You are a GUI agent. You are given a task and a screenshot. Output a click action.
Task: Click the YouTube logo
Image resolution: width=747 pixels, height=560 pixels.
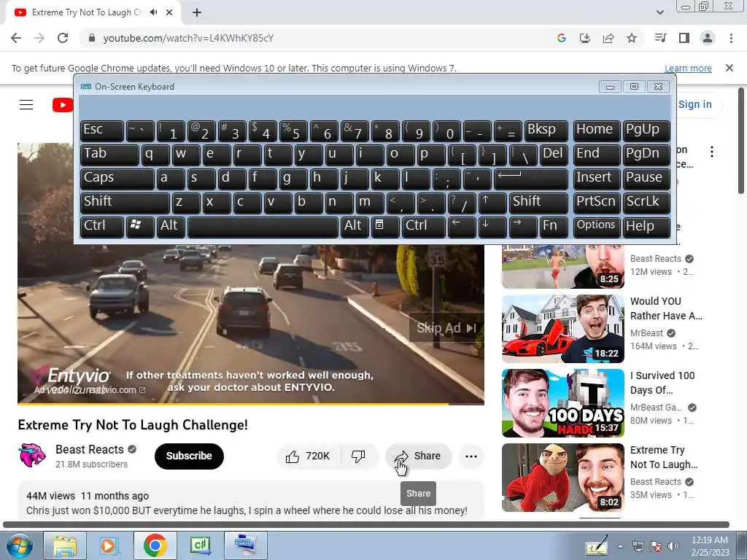[63, 105]
